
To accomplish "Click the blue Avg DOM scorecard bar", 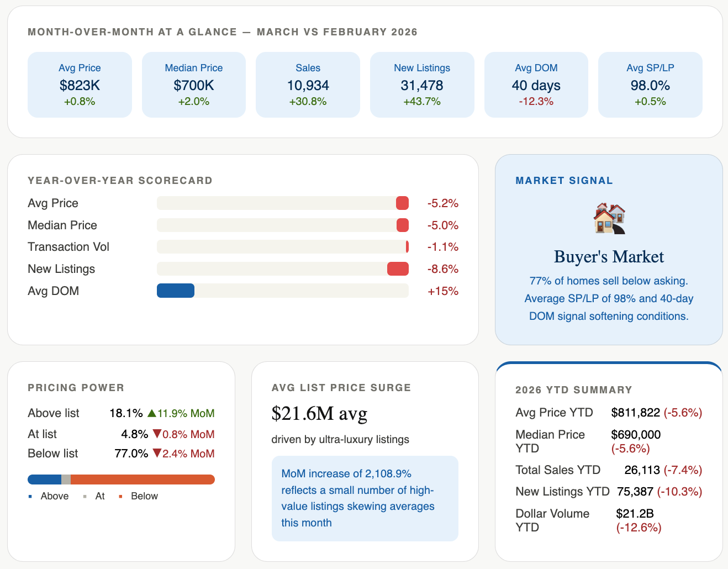I will pyautogui.click(x=176, y=291).
